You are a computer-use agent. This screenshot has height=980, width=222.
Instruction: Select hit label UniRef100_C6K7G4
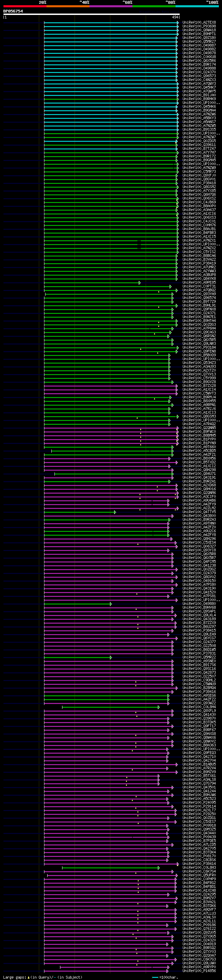(199, 871)
